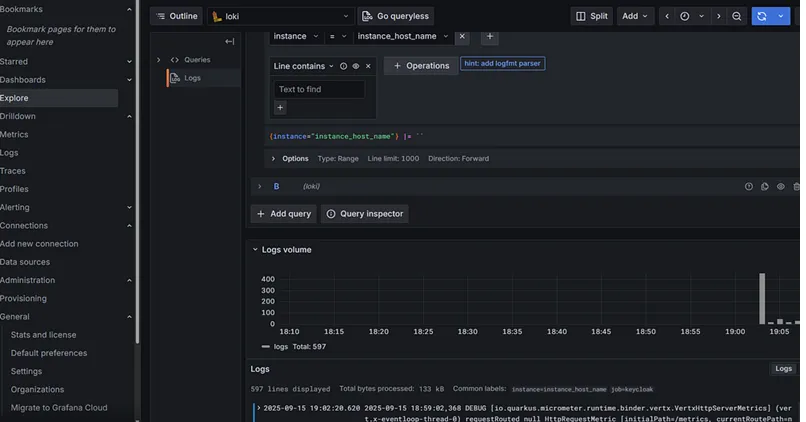The width and height of the screenshot is (806, 422).
Task: Open the Outline panel
Action: (177, 16)
